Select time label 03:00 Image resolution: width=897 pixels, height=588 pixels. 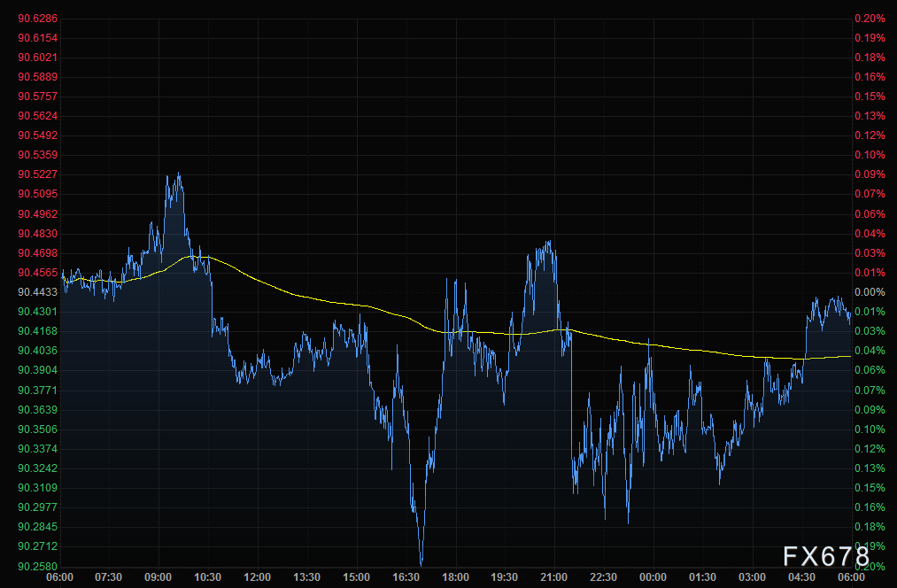(x=752, y=577)
